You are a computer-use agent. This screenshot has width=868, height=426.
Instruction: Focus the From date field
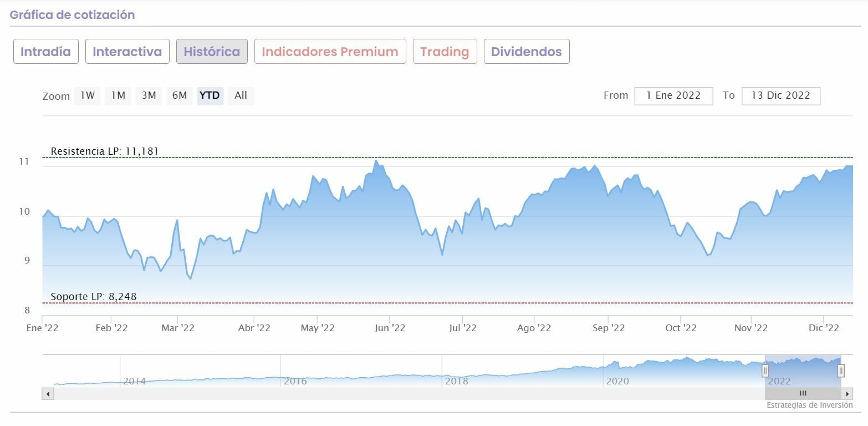[673, 95]
